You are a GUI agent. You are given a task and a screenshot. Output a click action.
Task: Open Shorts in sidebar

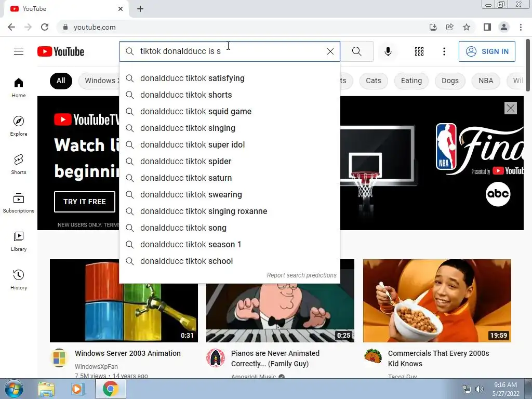19,164
